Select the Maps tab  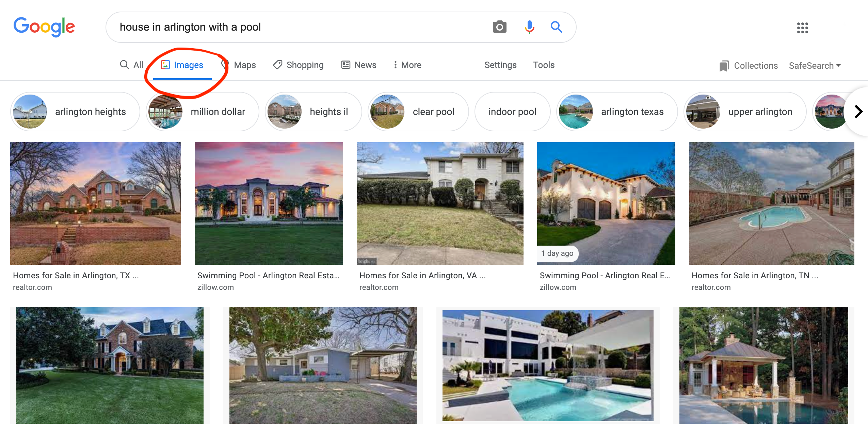(244, 65)
